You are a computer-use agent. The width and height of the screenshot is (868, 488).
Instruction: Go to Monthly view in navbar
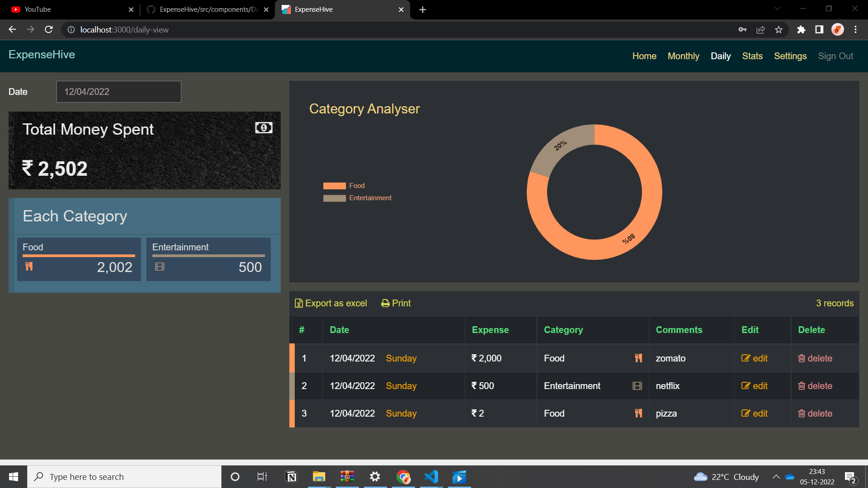[683, 56]
